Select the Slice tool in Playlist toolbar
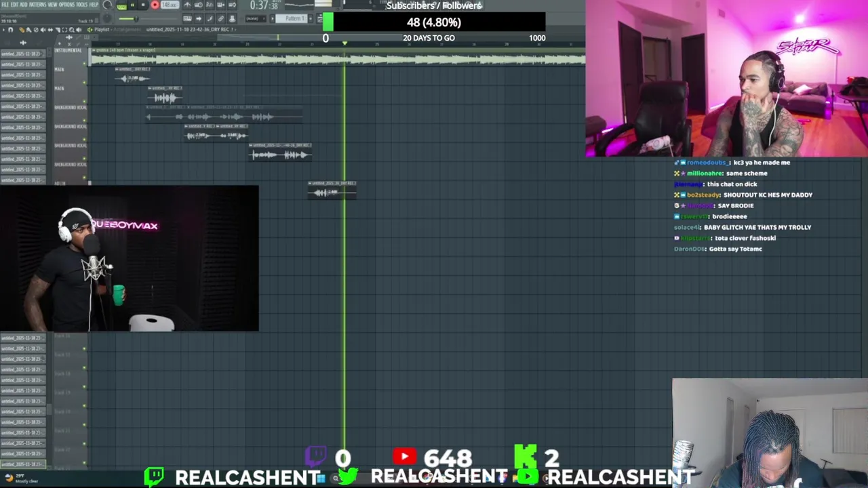The height and width of the screenshot is (488, 868). click(x=58, y=30)
